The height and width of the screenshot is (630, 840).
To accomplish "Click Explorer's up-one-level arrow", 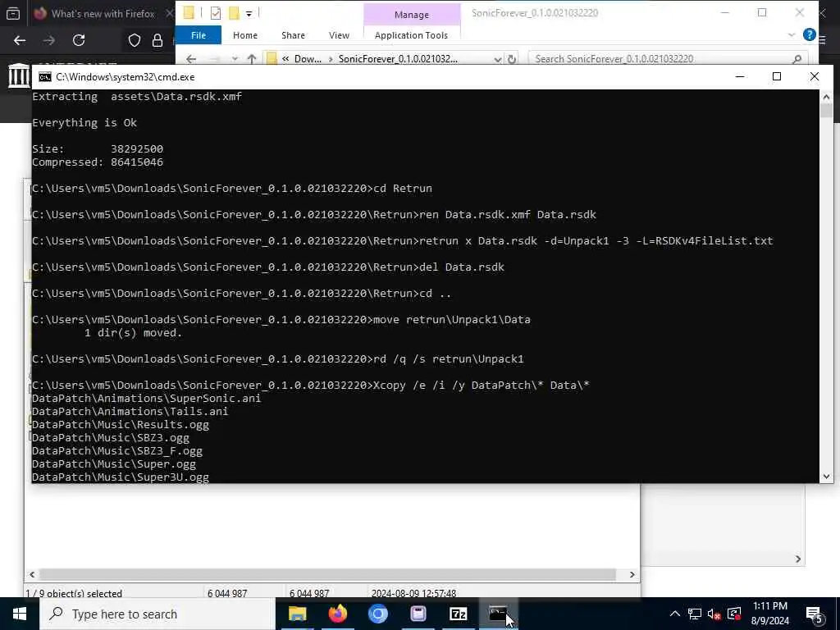I will tap(252, 59).
